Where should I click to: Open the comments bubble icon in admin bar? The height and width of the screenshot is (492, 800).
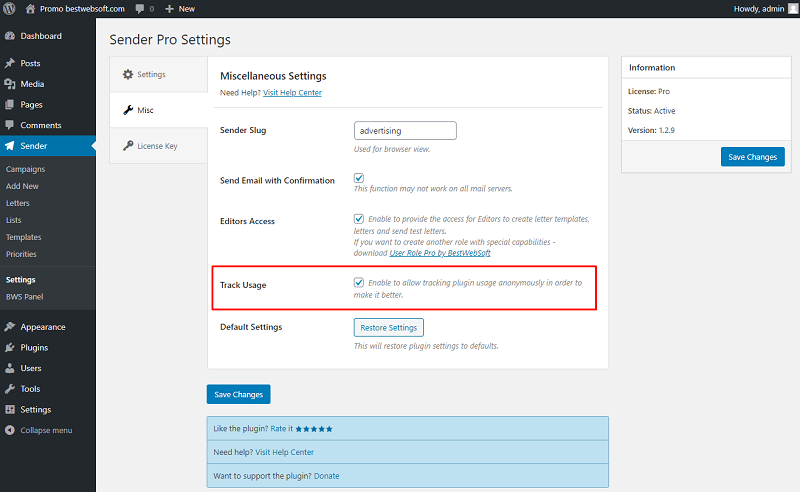pos(140,9)
